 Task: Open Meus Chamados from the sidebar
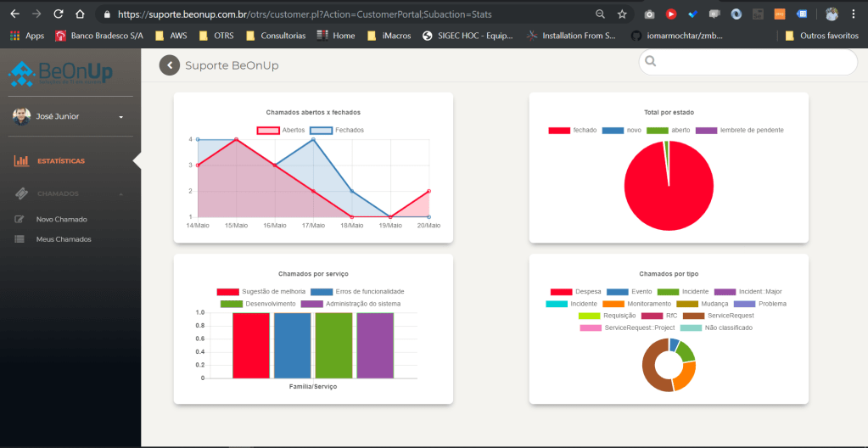(x=63, y=239)
